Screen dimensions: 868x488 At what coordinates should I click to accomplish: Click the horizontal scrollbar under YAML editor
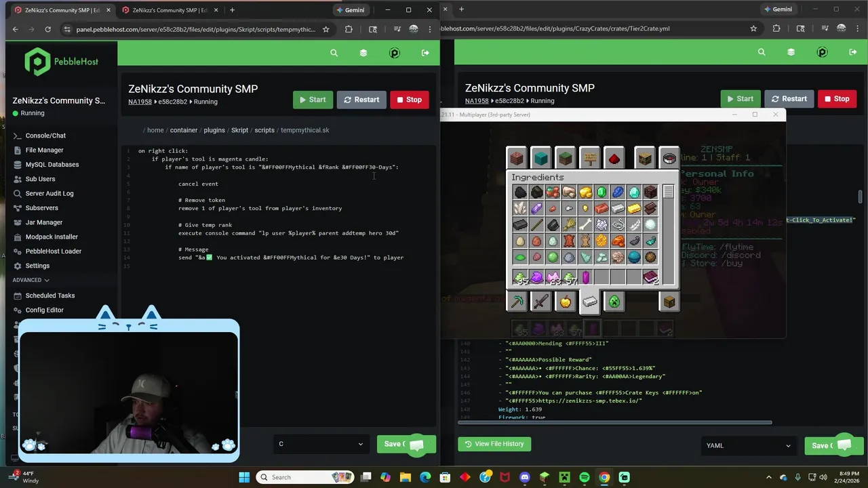pos(615,422)
